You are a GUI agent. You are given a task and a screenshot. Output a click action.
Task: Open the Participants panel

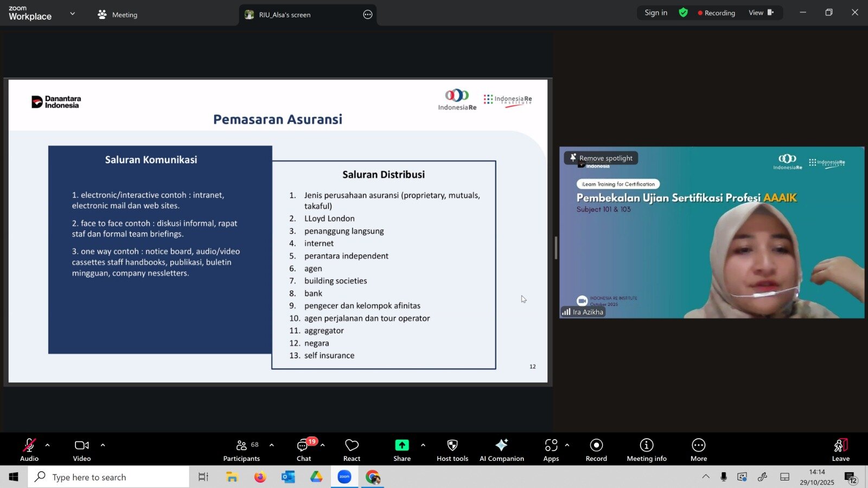pyautogui.click(x=241, y=450)
